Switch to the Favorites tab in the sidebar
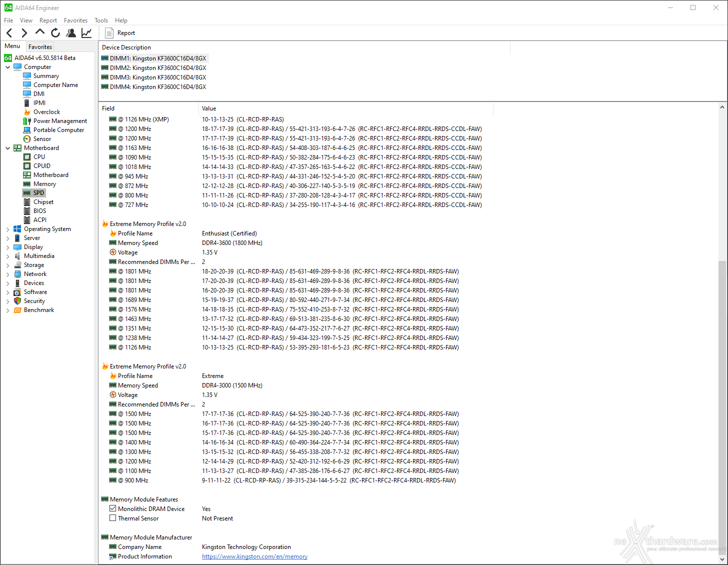 click(x=40, y=46)
